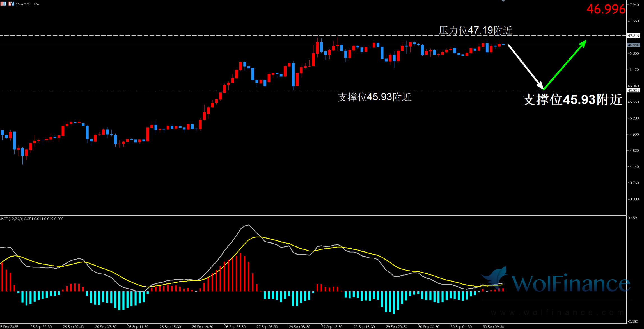Screen dimensions: 644x329
Task: Click the 30 Sep 09:30 time label
Action: click(493, 327)
